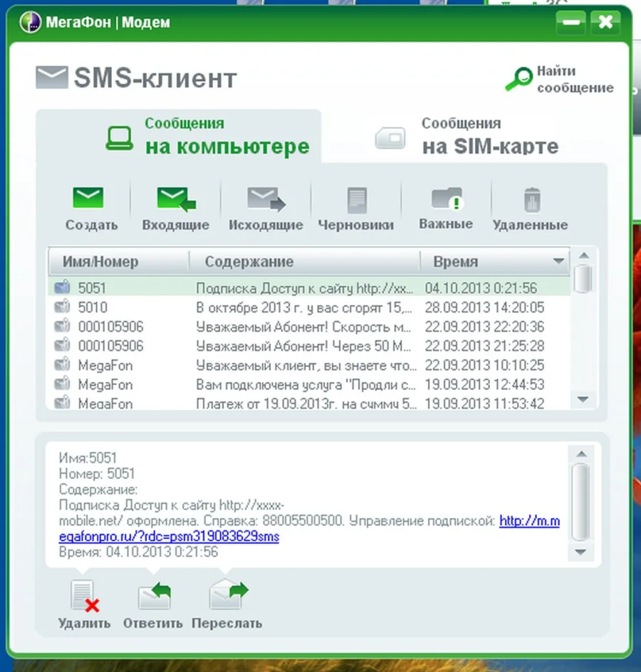
Task: Sort by the Имя/Номер column header
Action: pos(119,261)
